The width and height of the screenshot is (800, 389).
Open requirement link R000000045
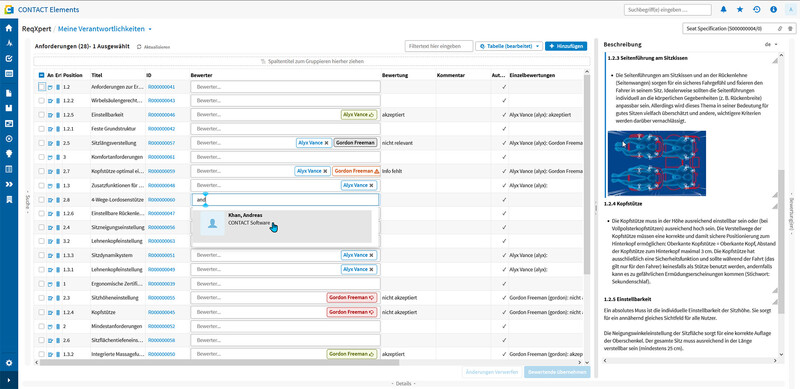[x=161, y=312]
